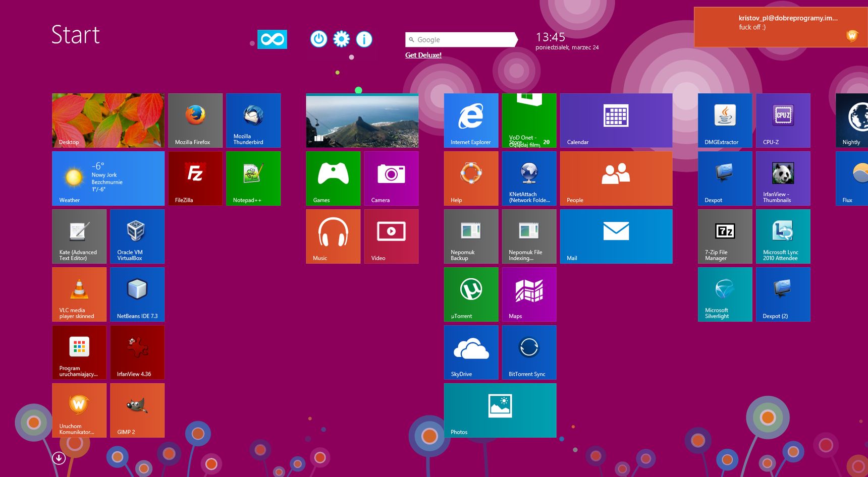
Task: Open the Photos tile
Action: (x=500, y=410)
